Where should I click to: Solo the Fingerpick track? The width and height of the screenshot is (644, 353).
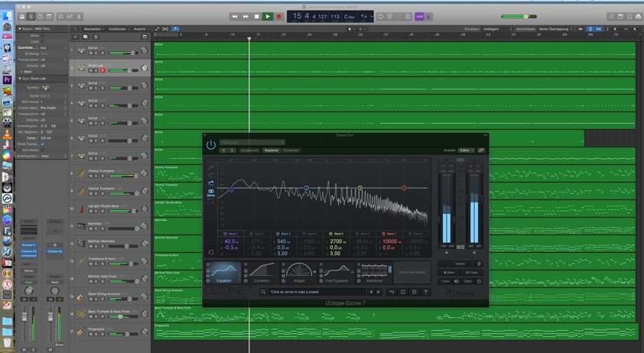click(96, 334)
